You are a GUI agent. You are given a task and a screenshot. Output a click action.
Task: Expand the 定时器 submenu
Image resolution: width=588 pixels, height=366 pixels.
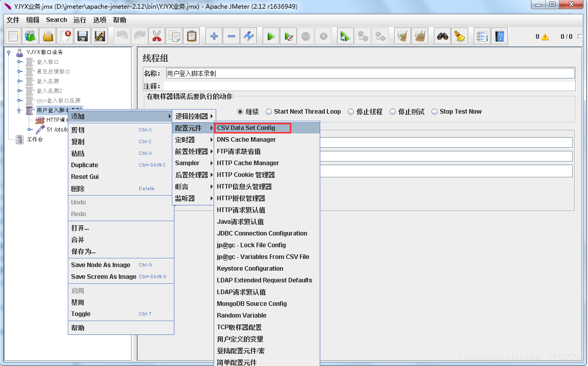point(193,140)
